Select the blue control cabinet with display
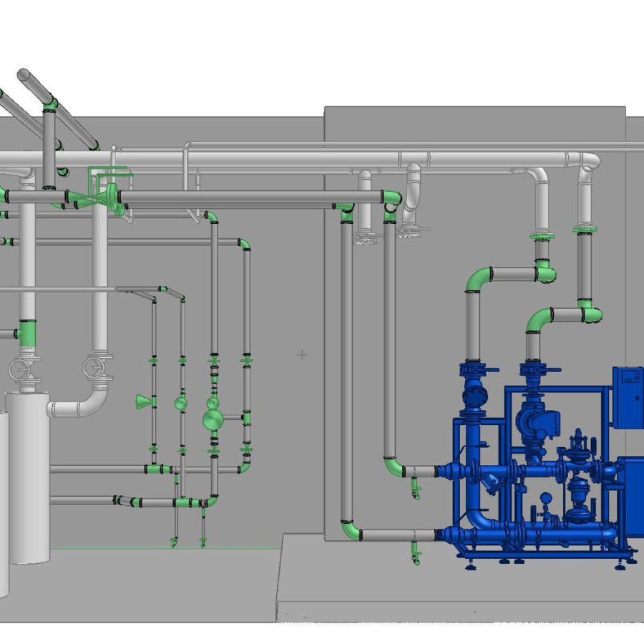Screen dimensions: 644x644 point(628,396)
